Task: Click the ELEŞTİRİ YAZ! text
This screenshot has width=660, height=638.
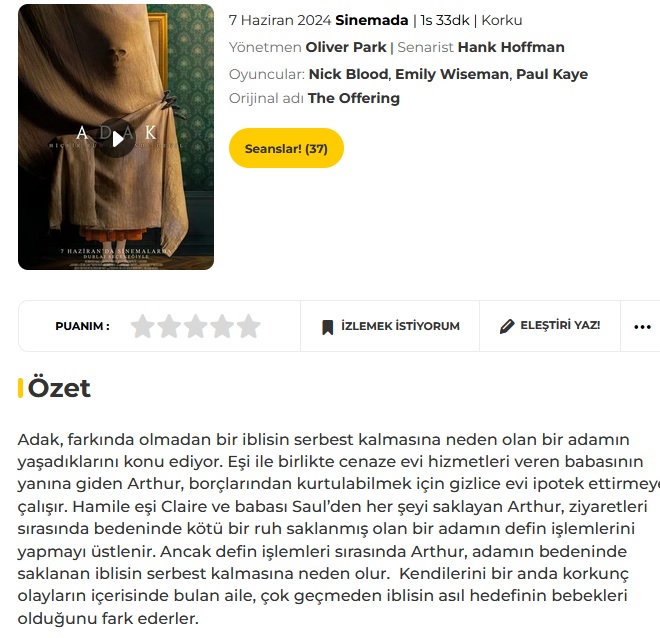Action: 560,325
